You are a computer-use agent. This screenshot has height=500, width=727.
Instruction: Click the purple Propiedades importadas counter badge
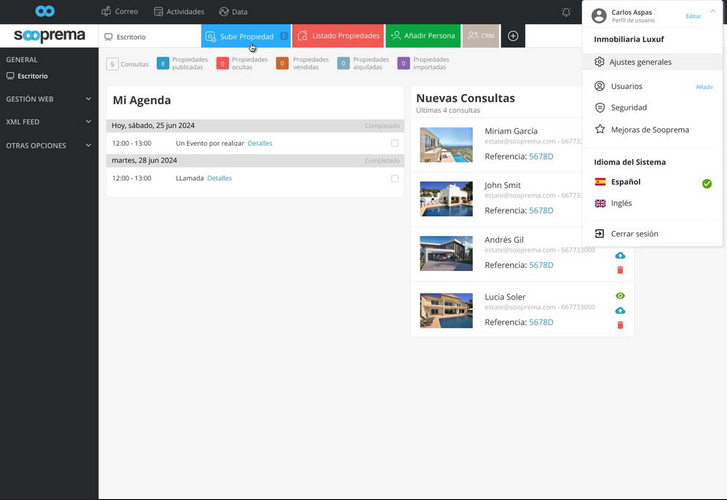click(404, 63)
